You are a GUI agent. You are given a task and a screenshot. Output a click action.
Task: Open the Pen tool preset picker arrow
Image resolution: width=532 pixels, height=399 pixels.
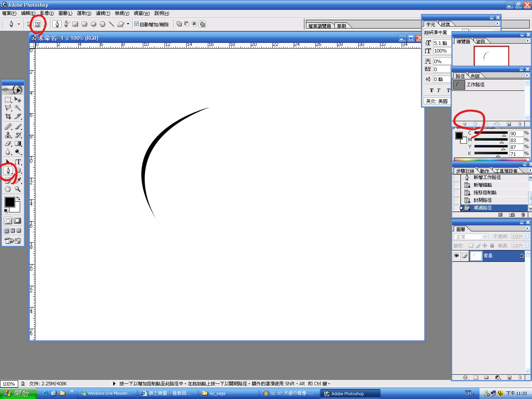[x=19, y=24]
